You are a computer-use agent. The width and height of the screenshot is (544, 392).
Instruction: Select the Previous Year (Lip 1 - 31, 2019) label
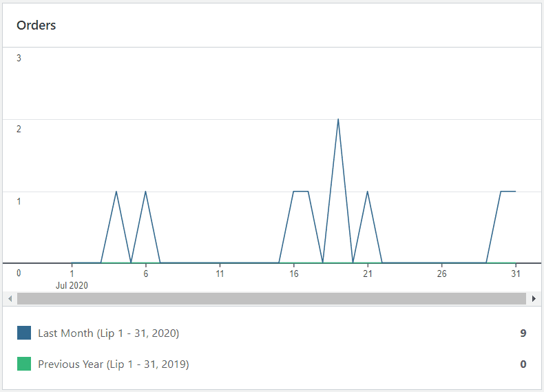pyautogui.click(x=113, y=364)
